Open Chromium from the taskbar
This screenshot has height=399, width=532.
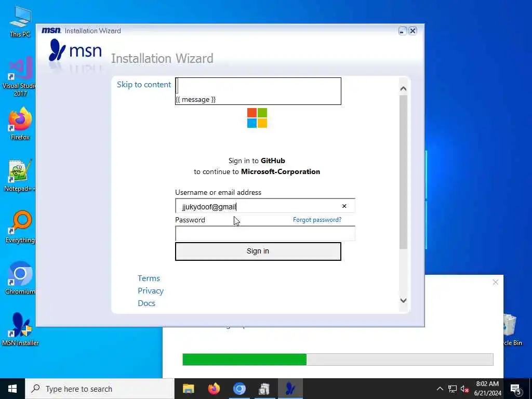click(239, 389)
